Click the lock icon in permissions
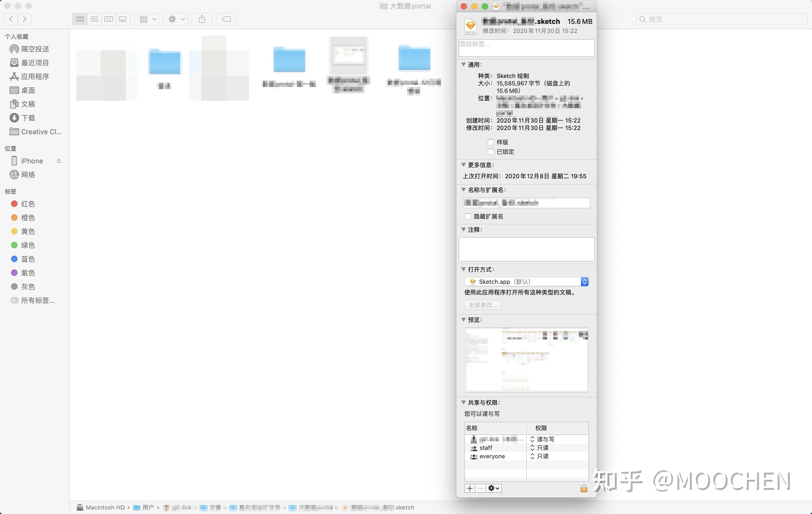This screenshot has width=812, height=514. pos(584,488)
